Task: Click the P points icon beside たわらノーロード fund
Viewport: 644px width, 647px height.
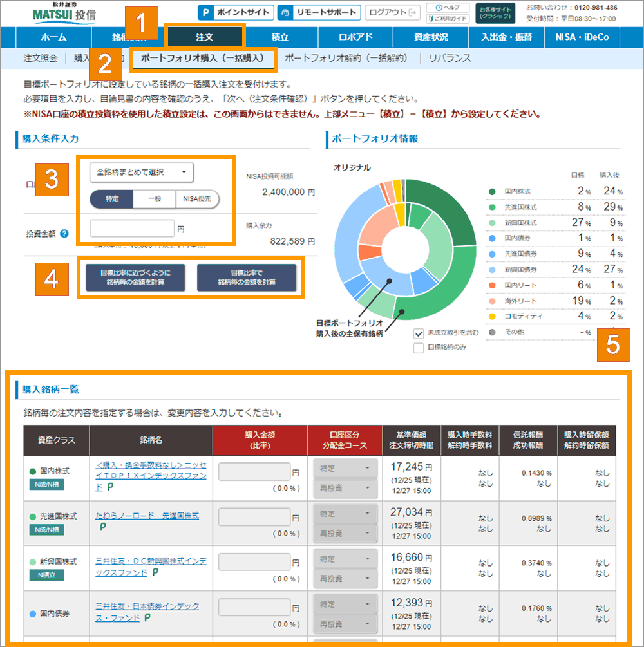Action: (103, 527)
